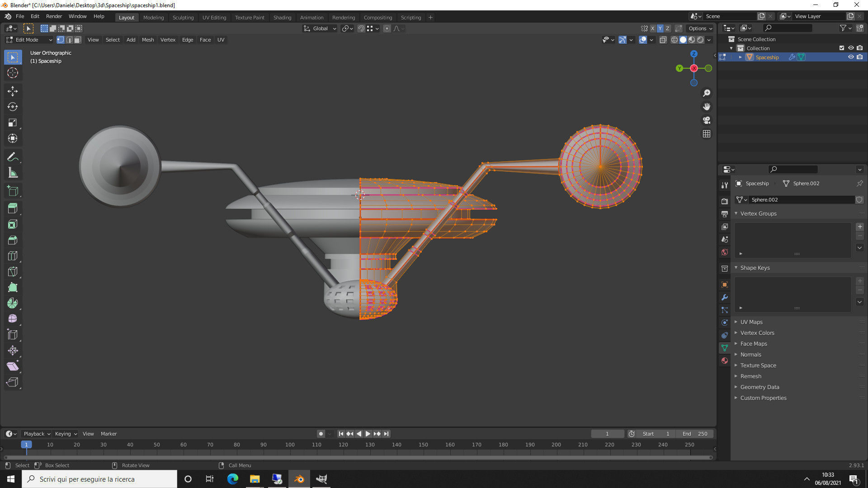Image resolution: width=868 pixels, height=488 pixels.
Task: Click the zoom view magnifier icon
Action: tap(707, 93)
